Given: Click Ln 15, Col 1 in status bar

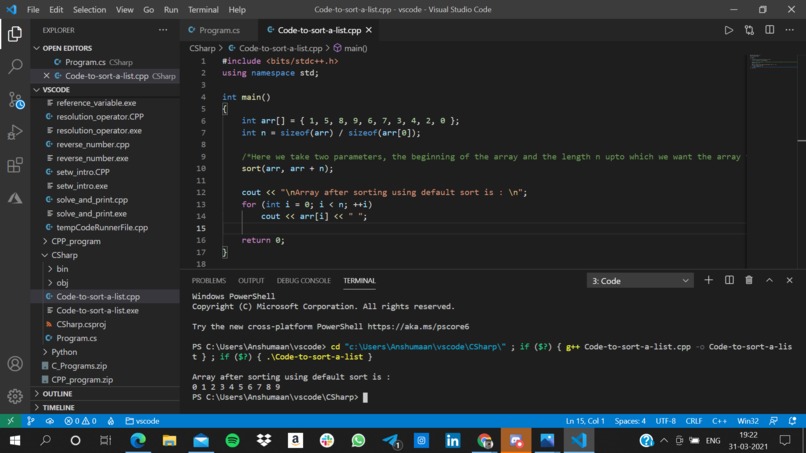Looking at the screenshot, I should pyautogui.click(x=585, y=421).
